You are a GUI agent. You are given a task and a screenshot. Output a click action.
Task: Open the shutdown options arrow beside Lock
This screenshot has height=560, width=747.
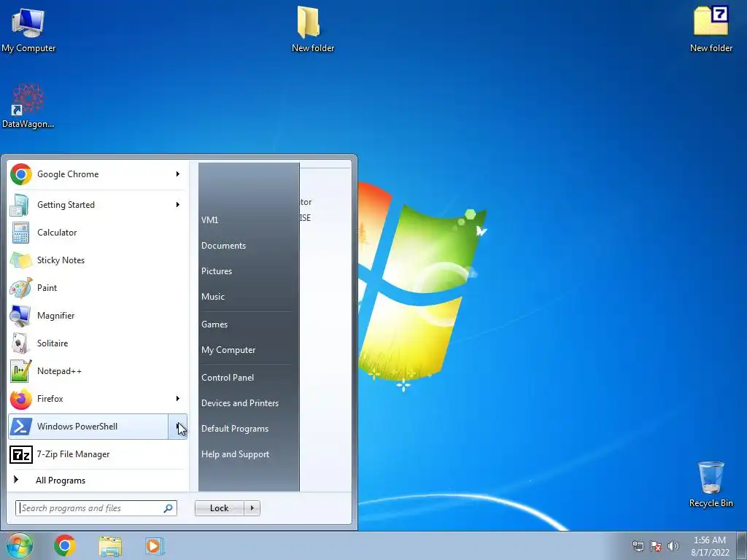click(x=252, y=508)
